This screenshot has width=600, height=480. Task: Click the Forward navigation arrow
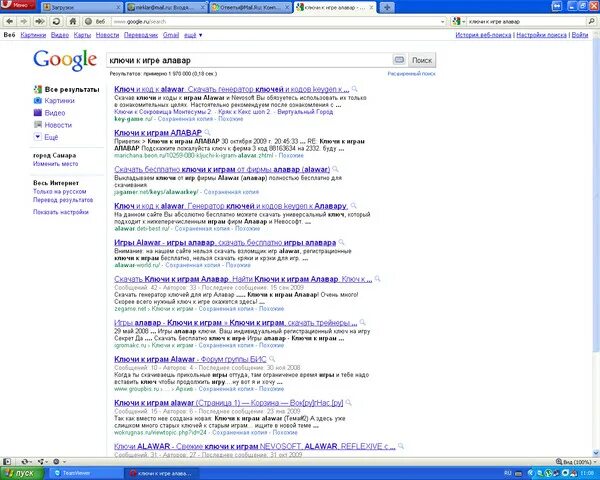24,21
